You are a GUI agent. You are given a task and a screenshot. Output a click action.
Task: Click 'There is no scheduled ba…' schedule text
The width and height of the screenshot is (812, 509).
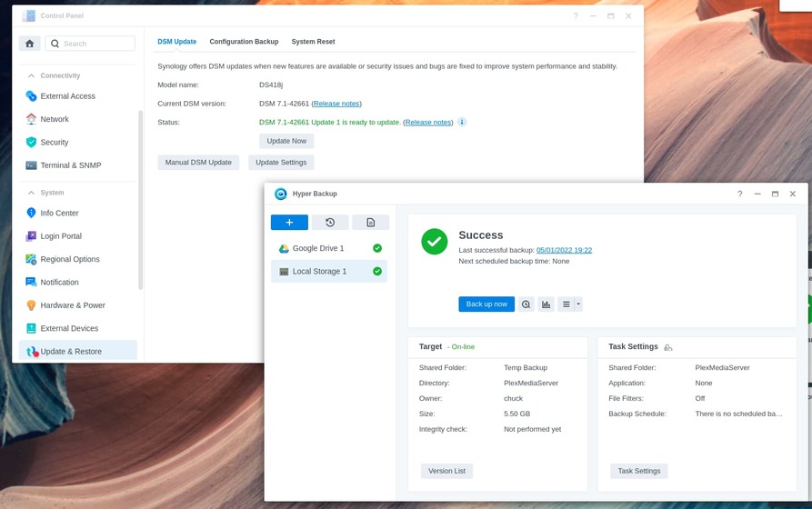738,414
